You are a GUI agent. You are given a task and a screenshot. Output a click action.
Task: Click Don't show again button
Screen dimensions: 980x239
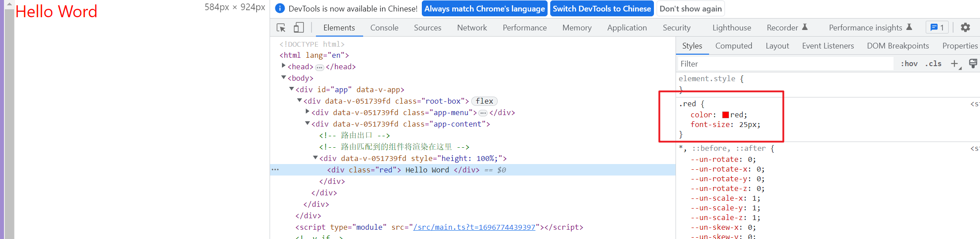691,9
